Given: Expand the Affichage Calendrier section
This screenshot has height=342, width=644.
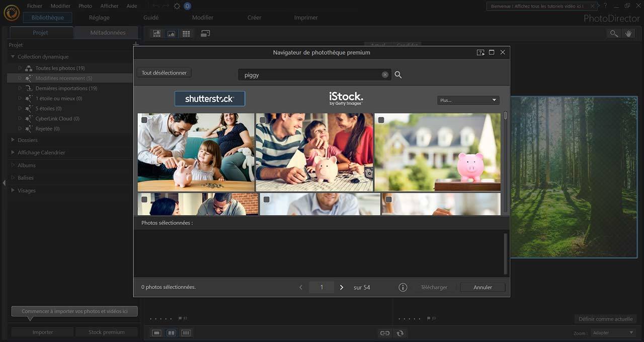Looking at the screenshot, I should (13, 153).
